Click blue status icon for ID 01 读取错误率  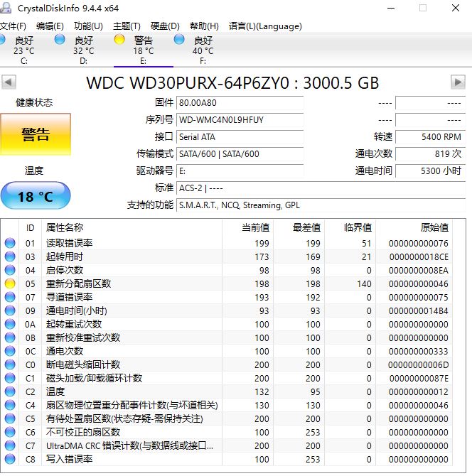10,243
